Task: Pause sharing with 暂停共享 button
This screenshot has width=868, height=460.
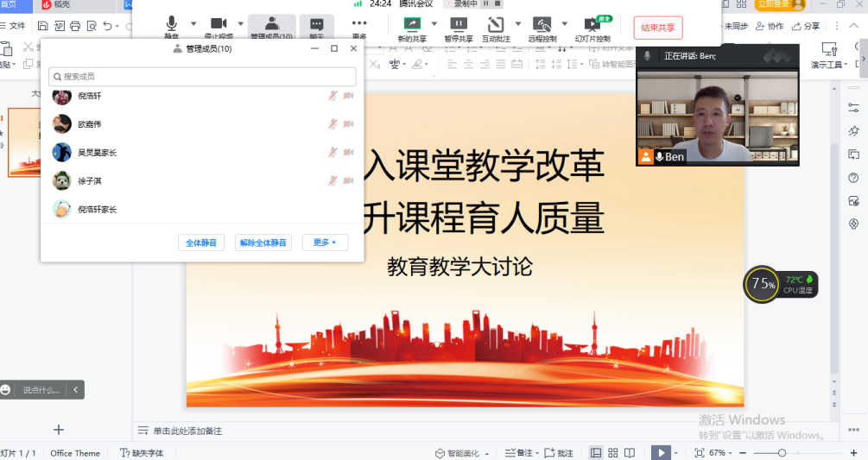Action: tap(459, 26)
